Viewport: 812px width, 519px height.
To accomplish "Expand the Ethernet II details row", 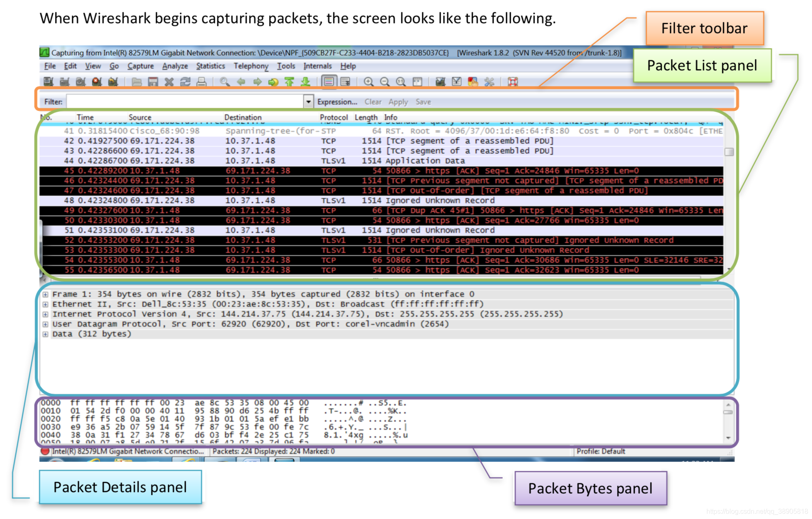I will coord(46,304).
